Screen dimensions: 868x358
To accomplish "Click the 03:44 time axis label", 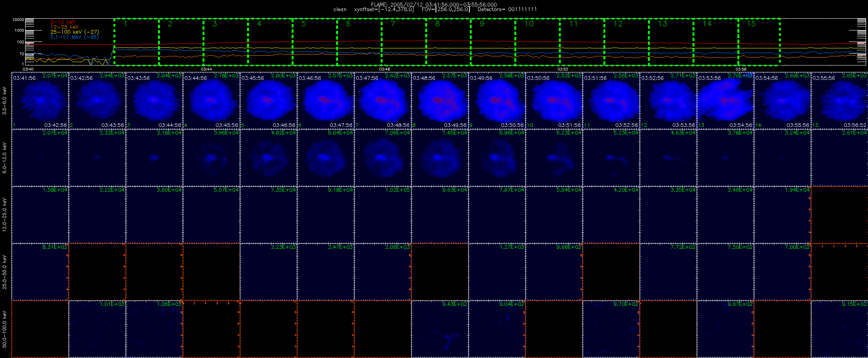I will (206, 69).
